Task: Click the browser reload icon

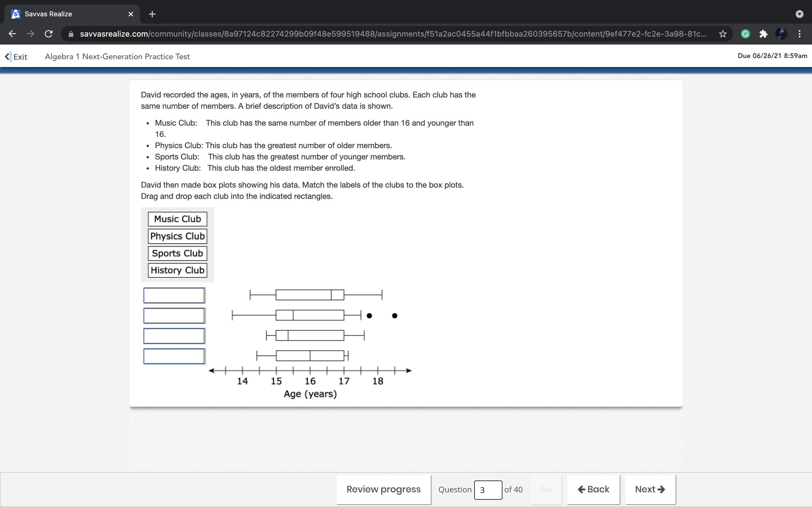Action: (x=49, y=34)
